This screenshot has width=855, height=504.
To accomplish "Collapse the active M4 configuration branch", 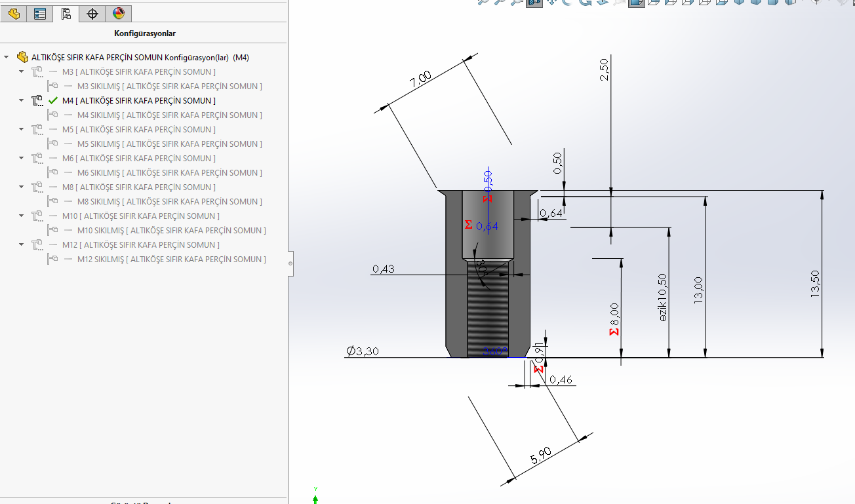I will [22, 100].
